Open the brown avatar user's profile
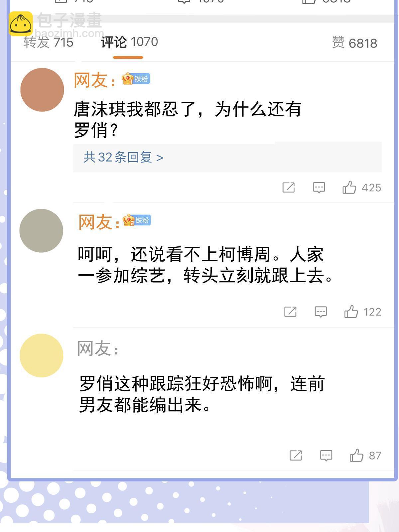The width and height of the screenshot is (399, 532). [x=42, y=90]
